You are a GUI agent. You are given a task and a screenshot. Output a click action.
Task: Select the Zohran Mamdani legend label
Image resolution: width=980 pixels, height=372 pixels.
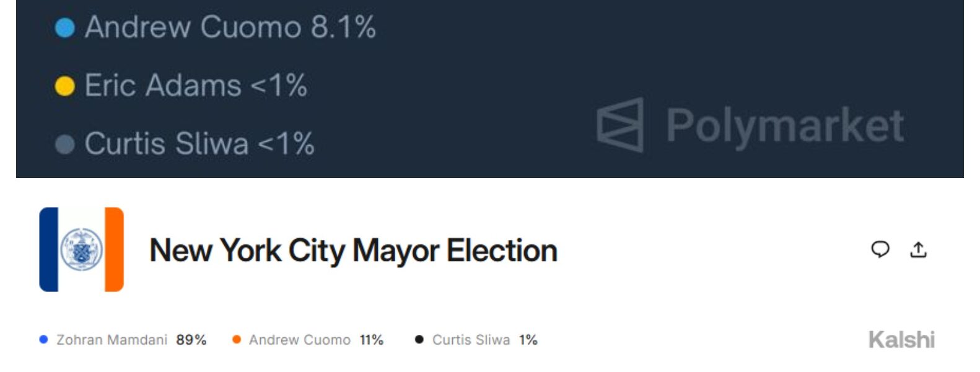pos(112,340)
